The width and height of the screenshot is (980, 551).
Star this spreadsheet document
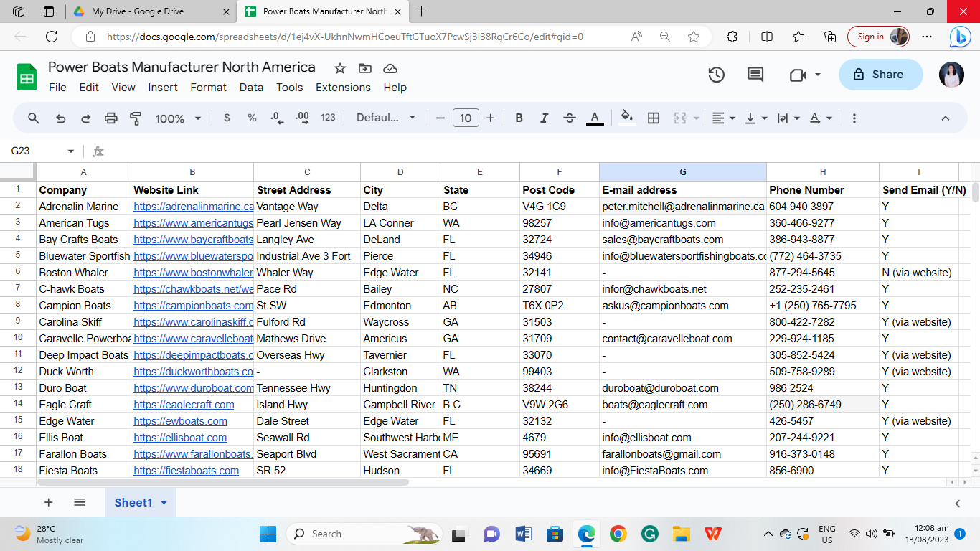340,68
